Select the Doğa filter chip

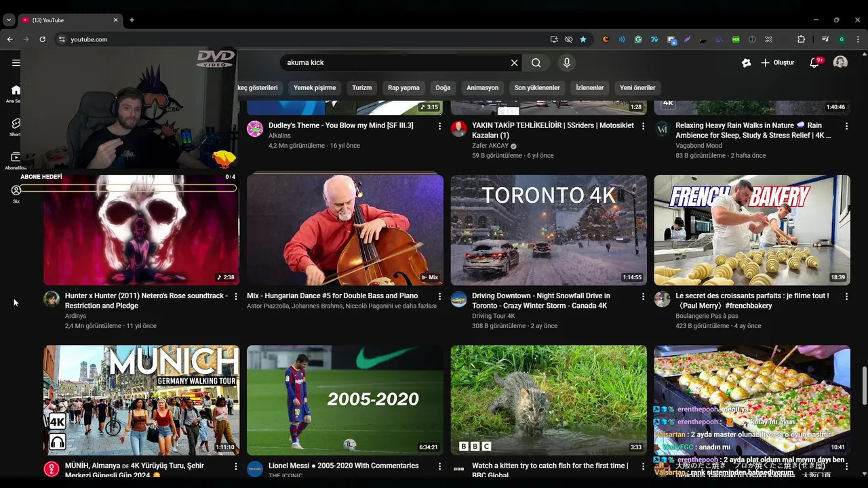coord(443,87)
